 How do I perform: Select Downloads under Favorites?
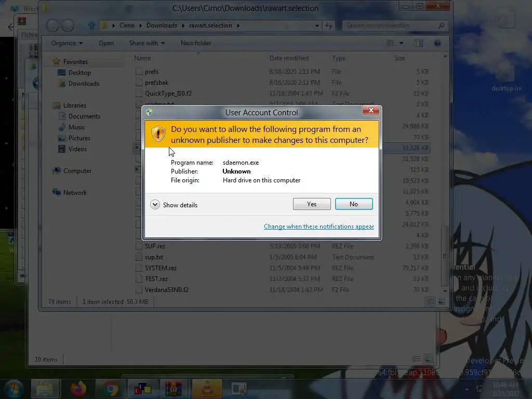84,84
